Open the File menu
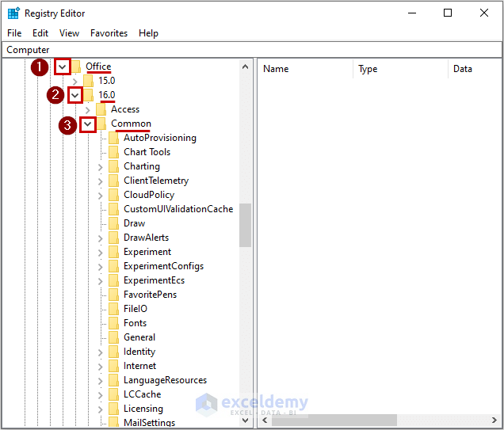This screenshot has width=504, height=430. (14, 33)
